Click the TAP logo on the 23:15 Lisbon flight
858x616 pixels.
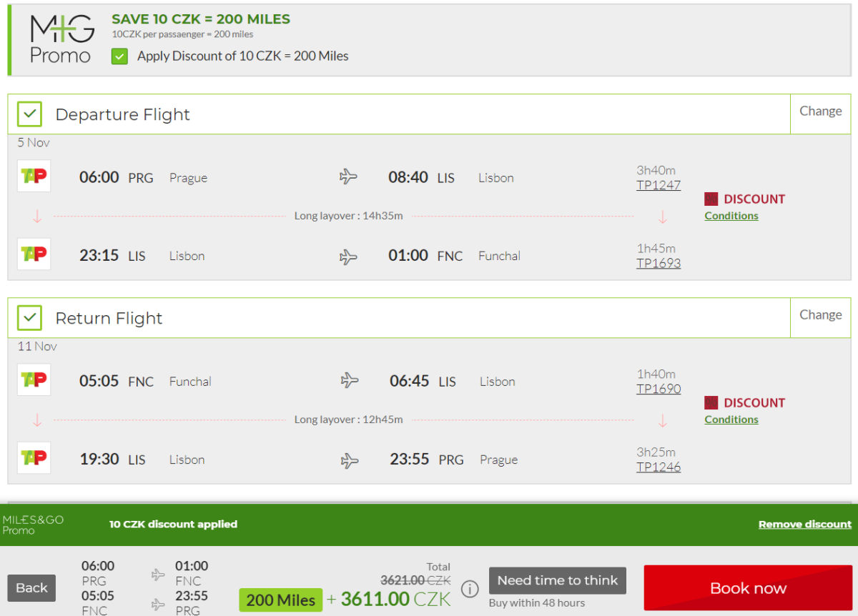point(34,254)
